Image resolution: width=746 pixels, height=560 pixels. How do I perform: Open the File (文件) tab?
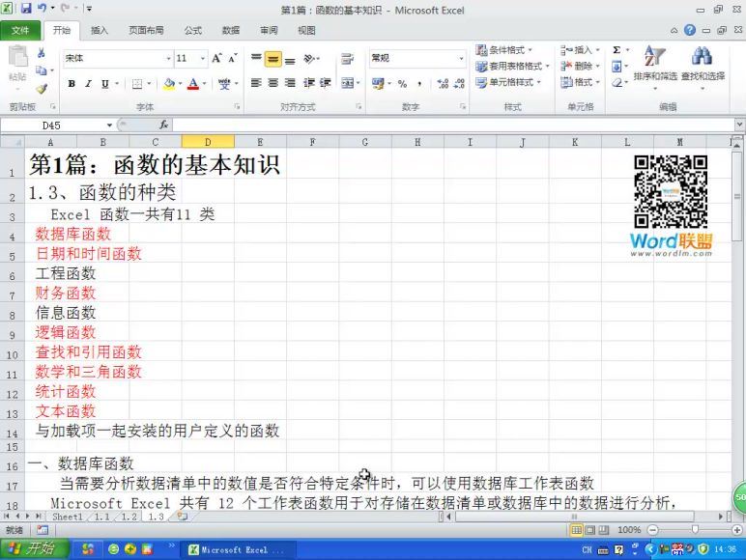click(x=20, y=31)
